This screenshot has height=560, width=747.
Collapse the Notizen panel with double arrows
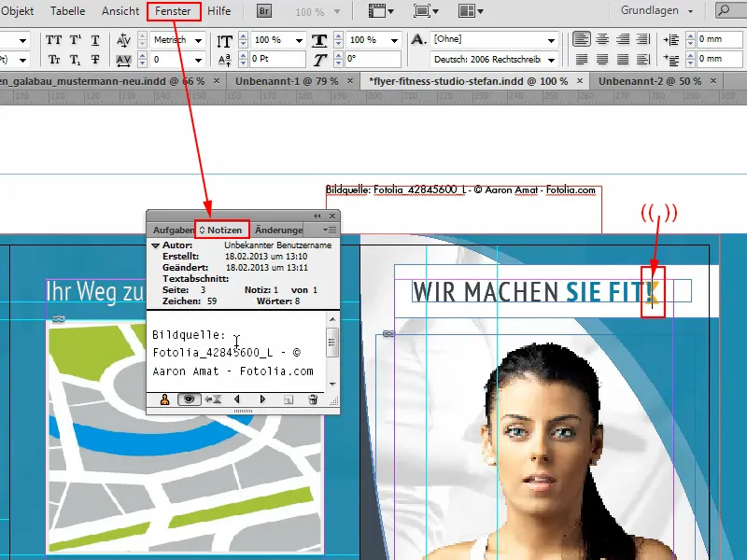pyautogui.click(x=317, y=217)
